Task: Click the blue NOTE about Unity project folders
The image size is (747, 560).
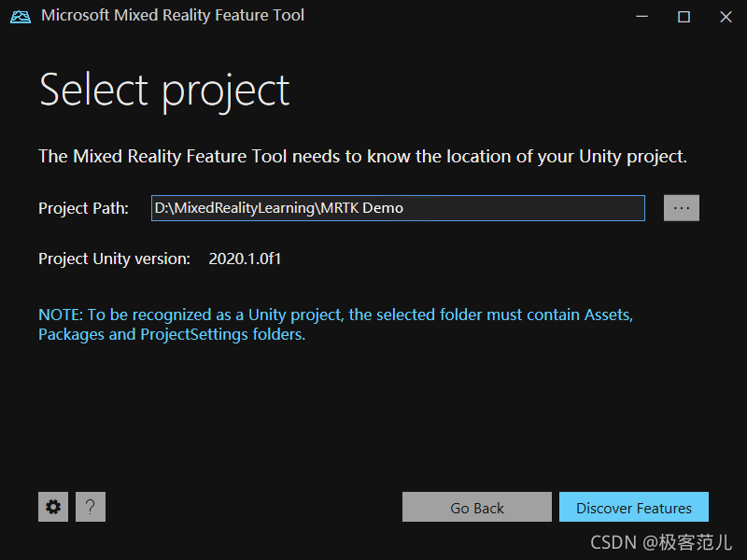Action: [335, 324]
